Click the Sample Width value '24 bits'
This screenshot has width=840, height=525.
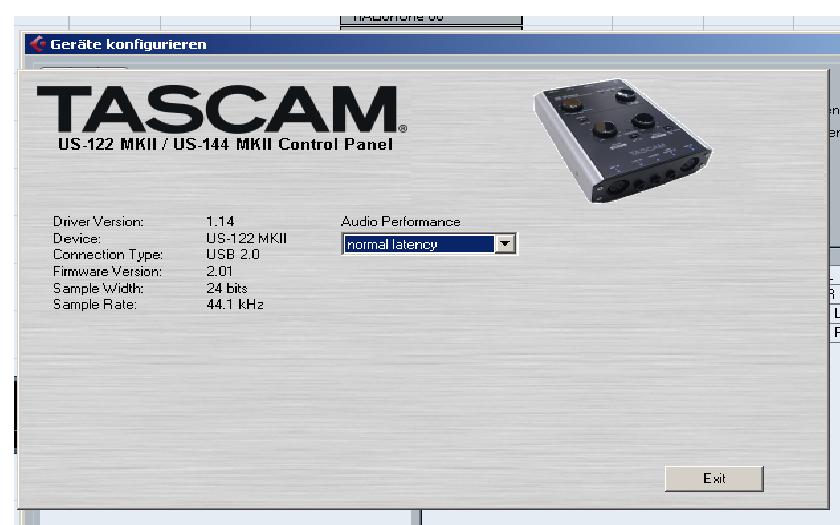pyautogui.click(x=227, y=288)
